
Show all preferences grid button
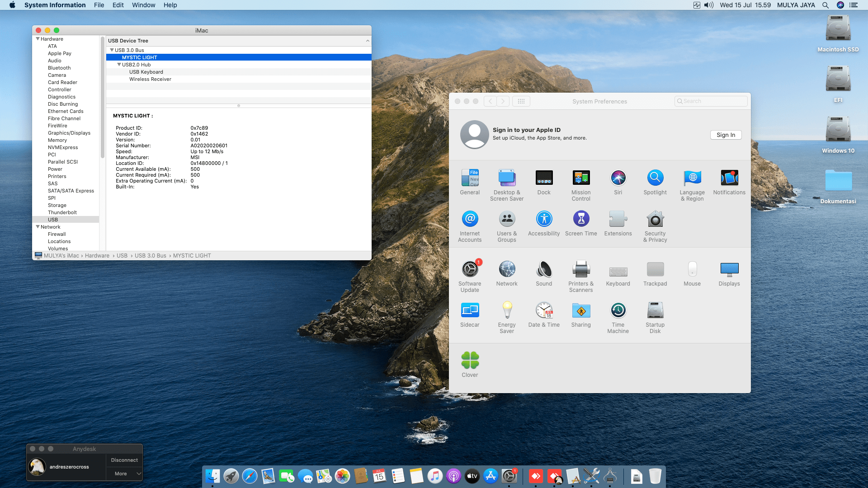pyautogui.click(x=521, y=101)
